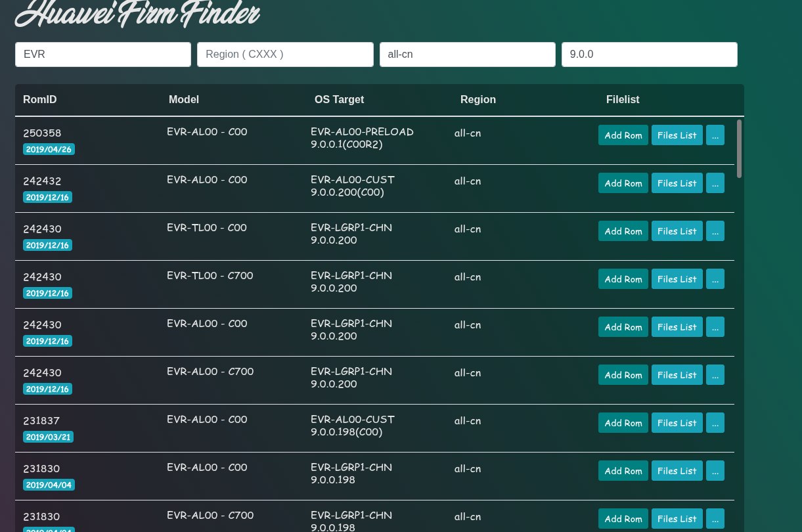This screenshot has width=802, height=532.
Task: Click Add Rom for RomID 242432
Action: tap(623, 183)
